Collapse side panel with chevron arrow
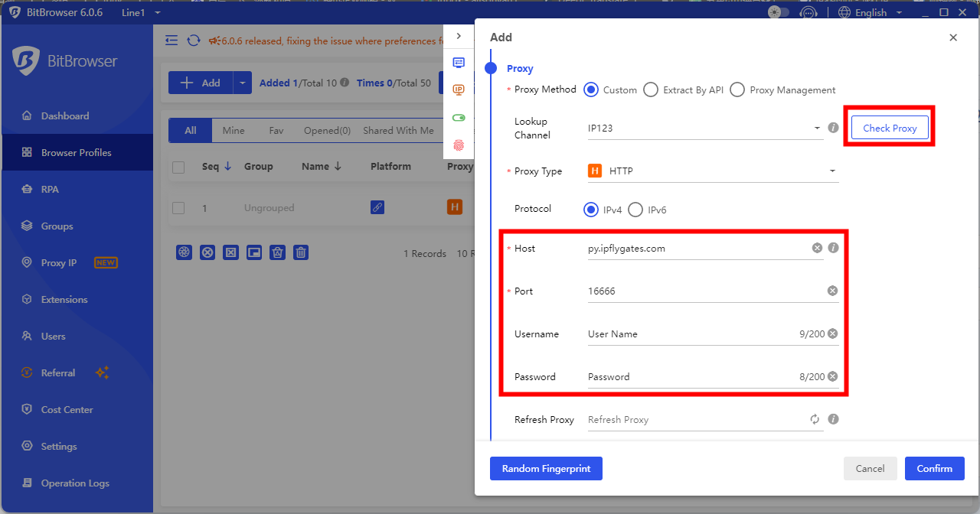Screen dimensions: 980x514 coord(459,36)
